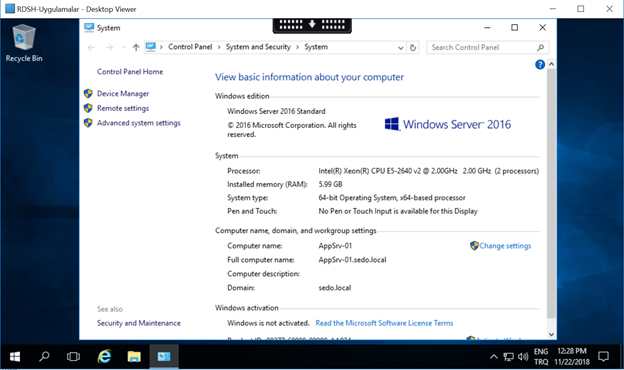Click the network tray icon

(508, 357)
